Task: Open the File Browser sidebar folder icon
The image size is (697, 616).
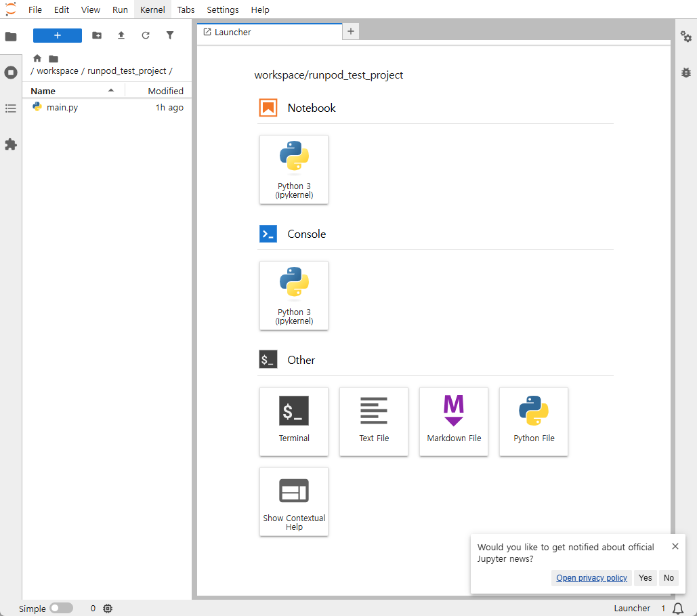Action: (x=11, y=37)
